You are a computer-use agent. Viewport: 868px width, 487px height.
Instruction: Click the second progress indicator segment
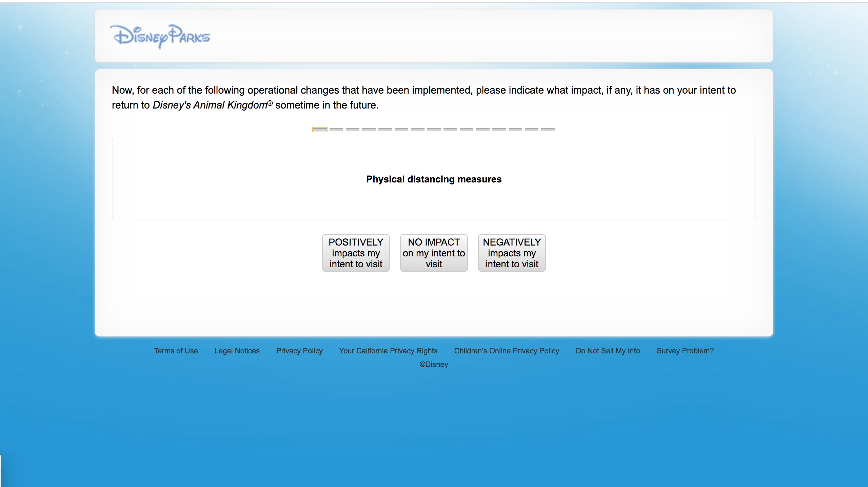click(x=336, y=130)
